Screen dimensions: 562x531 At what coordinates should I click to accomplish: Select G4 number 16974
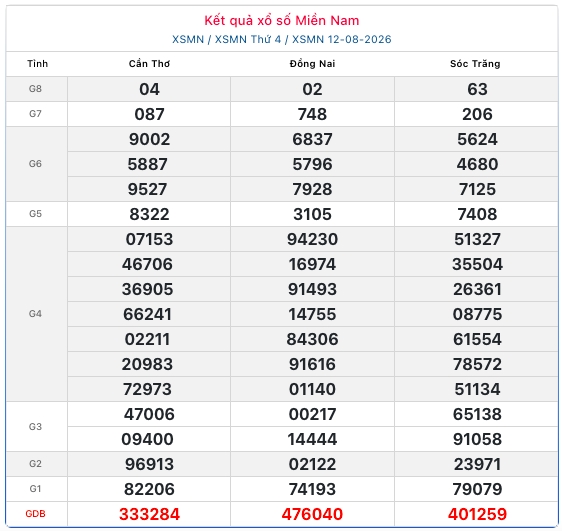click(312, 264)
